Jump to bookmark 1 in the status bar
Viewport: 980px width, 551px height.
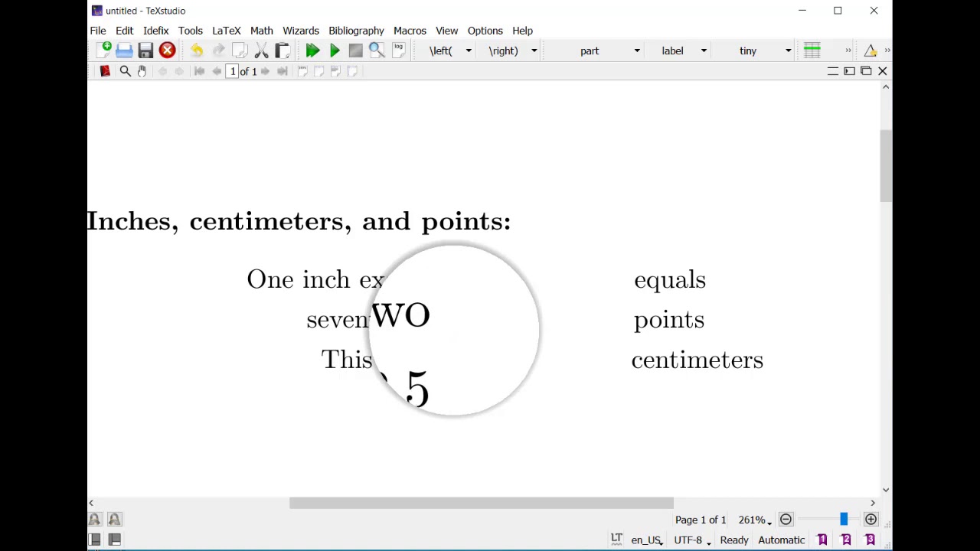pos(822,540)
